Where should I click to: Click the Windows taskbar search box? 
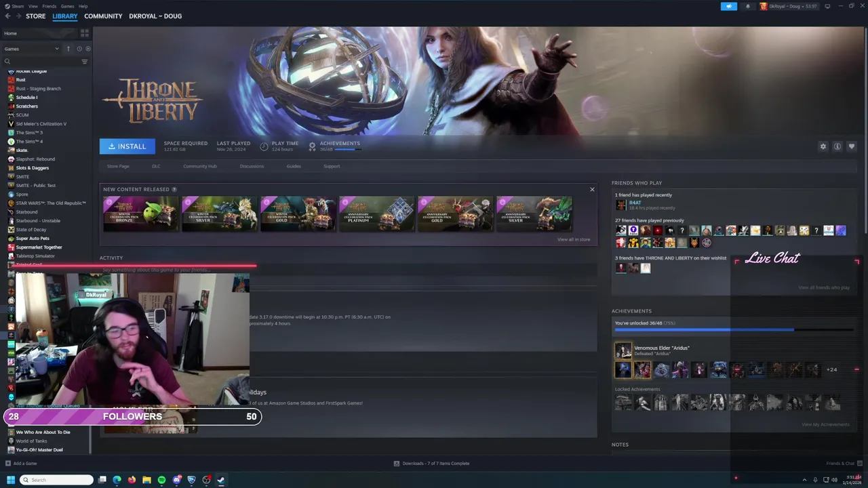pyautogui.click(x=57, y=480)
